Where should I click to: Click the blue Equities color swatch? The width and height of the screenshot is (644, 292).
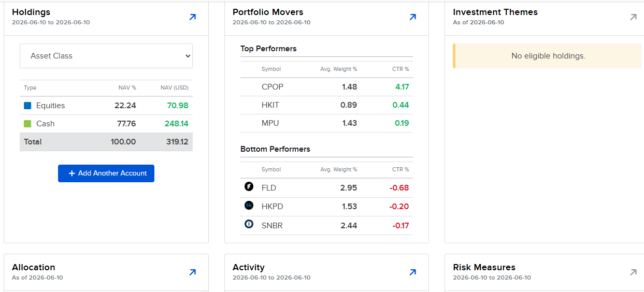(27, 106)
